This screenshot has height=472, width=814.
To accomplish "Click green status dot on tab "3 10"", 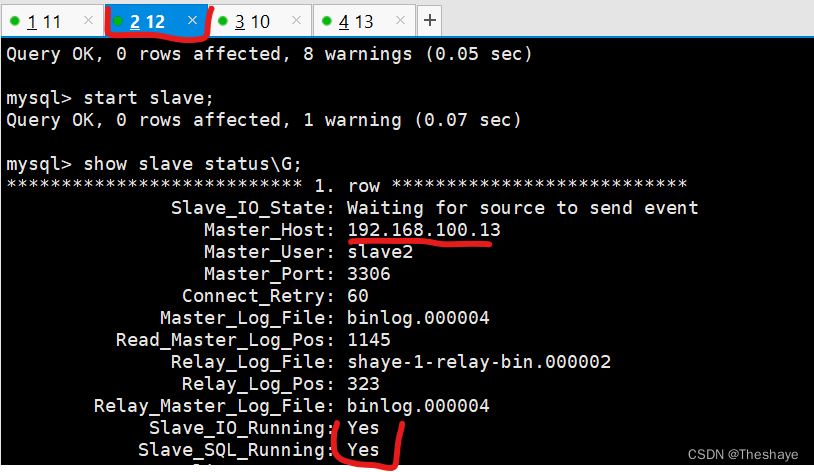I will click(223, 21).
